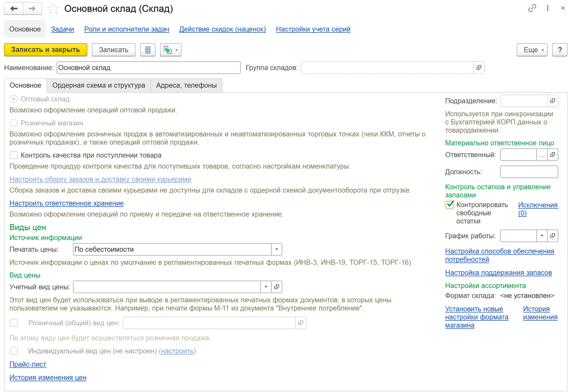The width and height of the screenshot is (569, 392).
Task: Click the Записать button
Action: tap(114, 50)
